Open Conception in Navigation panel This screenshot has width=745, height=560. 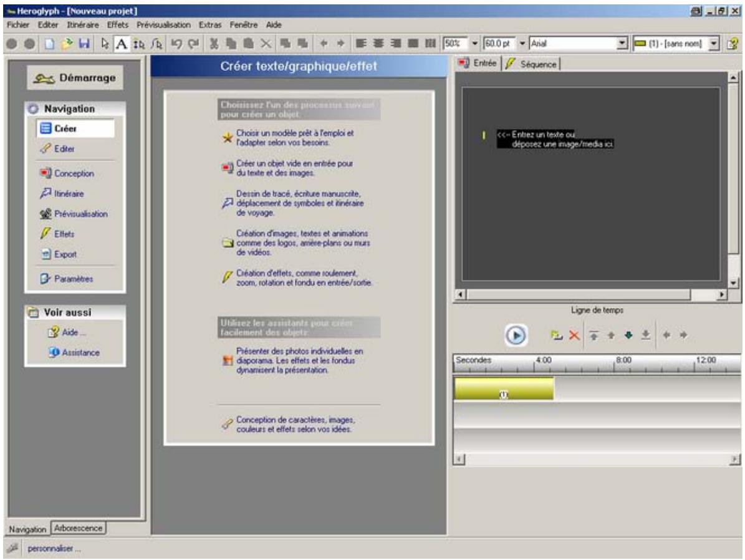point(67,173)
